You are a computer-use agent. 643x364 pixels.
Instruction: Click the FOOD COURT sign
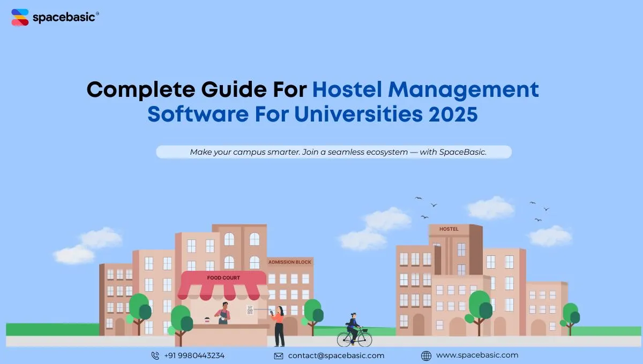[x=223, y=278]
